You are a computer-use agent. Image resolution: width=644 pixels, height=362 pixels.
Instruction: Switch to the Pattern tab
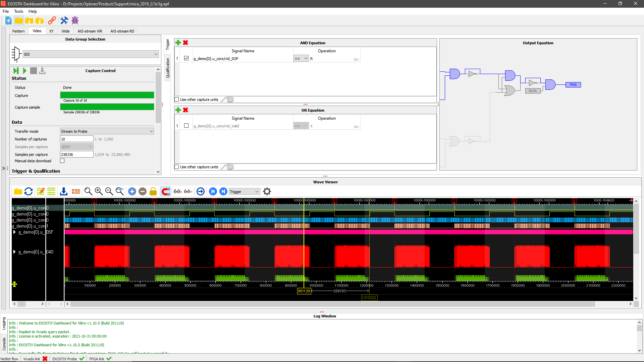click(x=18, y=31)
